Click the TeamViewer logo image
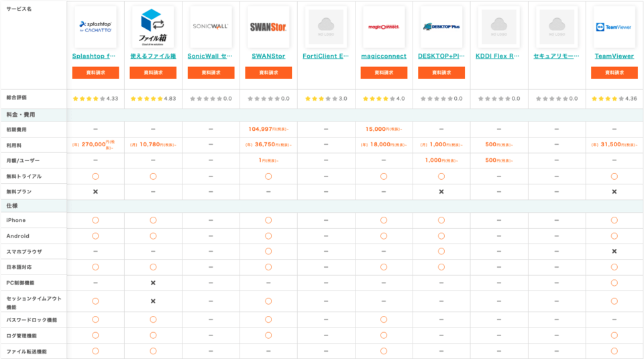Image resolution: width=644 pixels, height=359 pixels. point(614,27)
